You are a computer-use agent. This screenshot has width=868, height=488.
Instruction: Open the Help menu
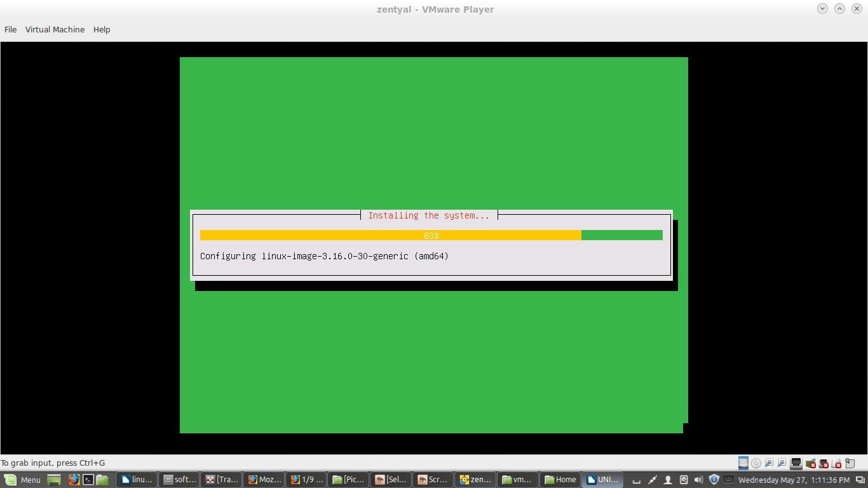click(x=102, y=29)
